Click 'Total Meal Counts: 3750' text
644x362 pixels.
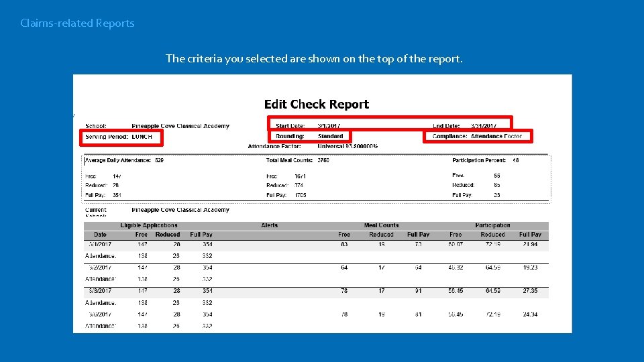tap(297, 160)
